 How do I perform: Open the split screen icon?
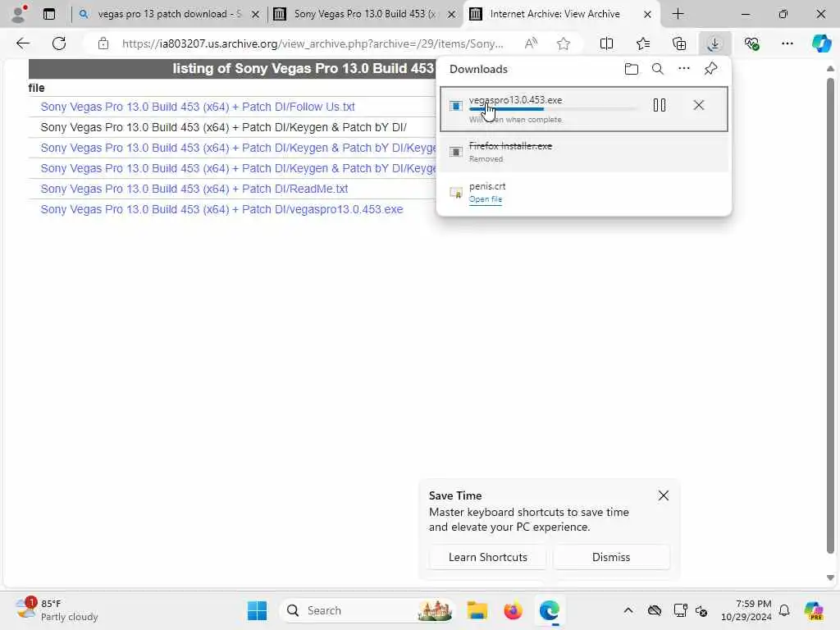(606, 43)
